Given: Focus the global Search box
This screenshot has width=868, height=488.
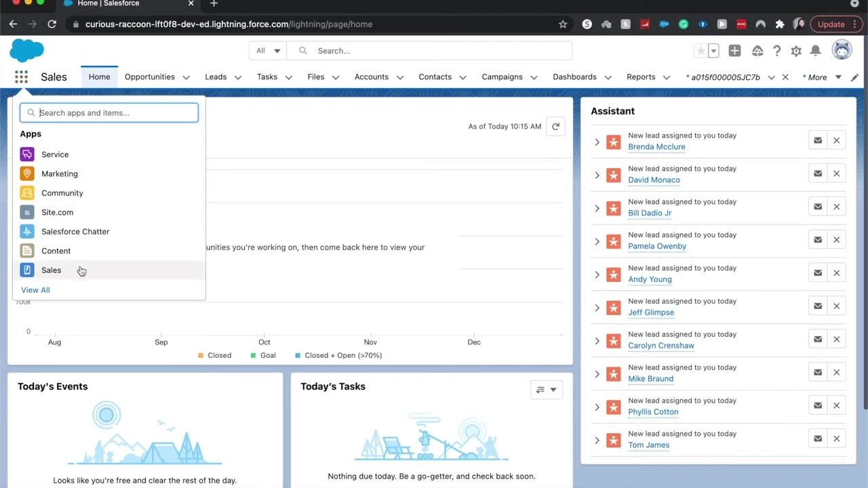Looking at the screenshot, I should 430,51.
